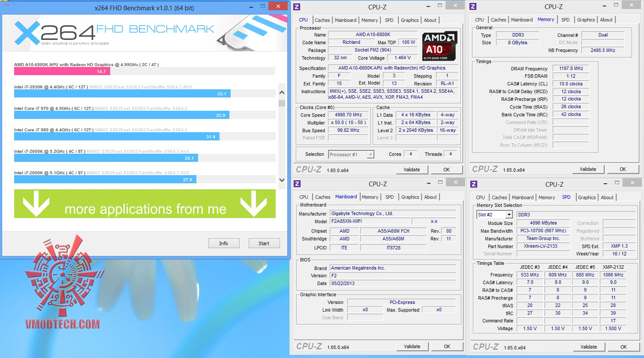
Task: Click the 'Gigabyte Technology Co., Ltd.' manufacturer value
Action: click(x=393, y=214)
